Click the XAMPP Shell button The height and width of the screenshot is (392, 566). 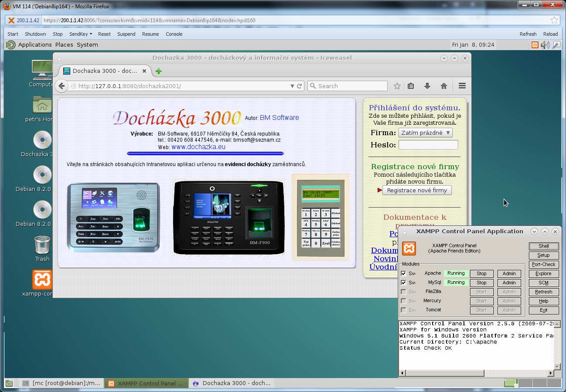pos(544,246)
